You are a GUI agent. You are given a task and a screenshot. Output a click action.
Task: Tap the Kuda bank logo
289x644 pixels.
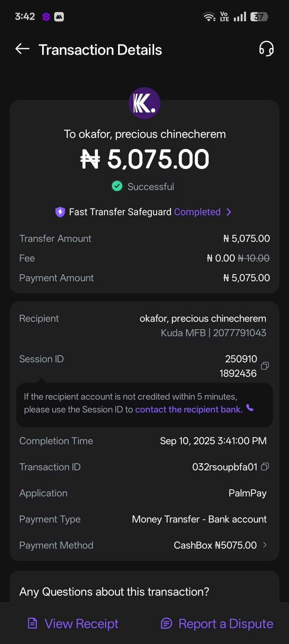pos(144,103)
